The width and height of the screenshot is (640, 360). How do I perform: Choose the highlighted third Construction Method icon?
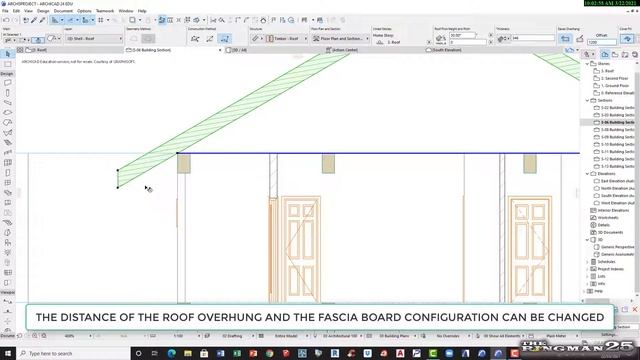coord(224,38)
